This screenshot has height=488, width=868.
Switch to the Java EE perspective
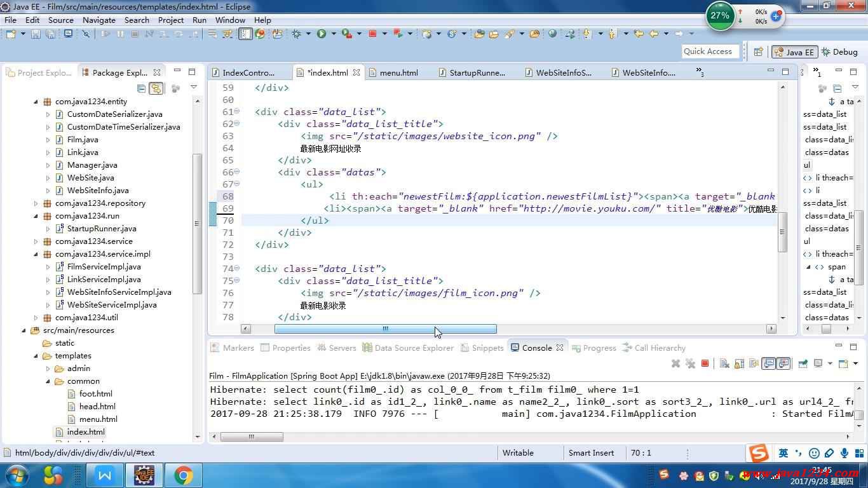point(794,52)
